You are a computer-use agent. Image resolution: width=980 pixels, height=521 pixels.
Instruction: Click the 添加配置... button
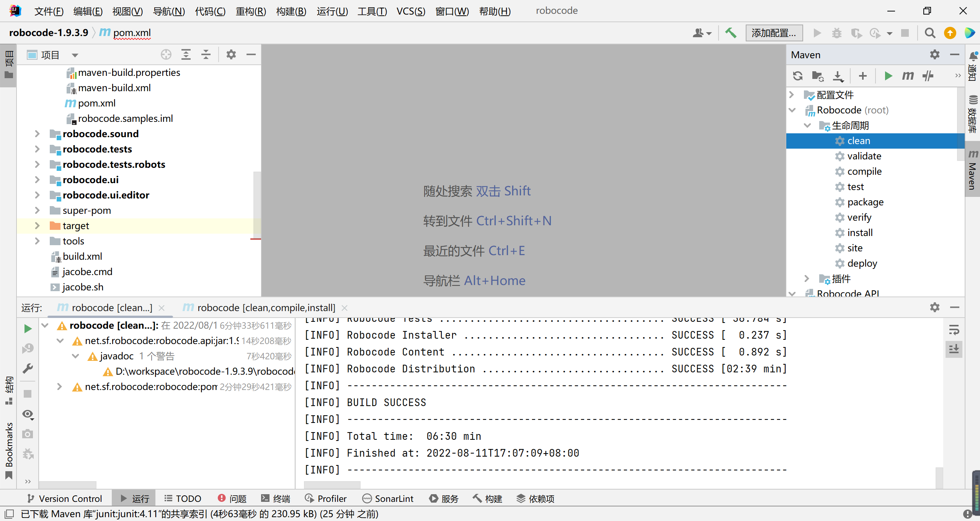[x=774, y=33]
